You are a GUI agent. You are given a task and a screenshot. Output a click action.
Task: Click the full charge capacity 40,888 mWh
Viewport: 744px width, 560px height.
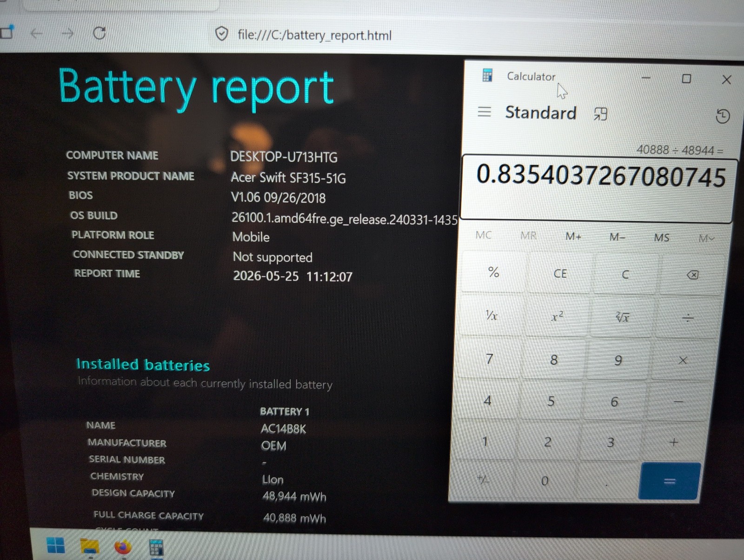(294, 518)
